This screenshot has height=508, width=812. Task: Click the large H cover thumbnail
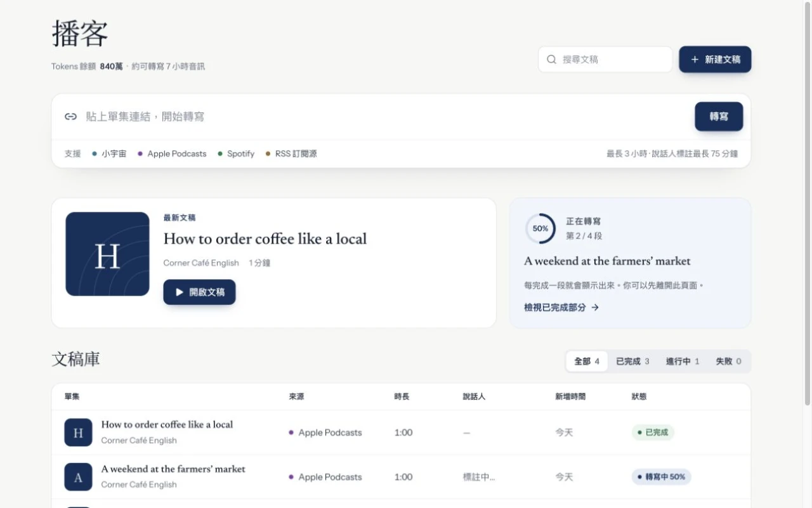107,254
